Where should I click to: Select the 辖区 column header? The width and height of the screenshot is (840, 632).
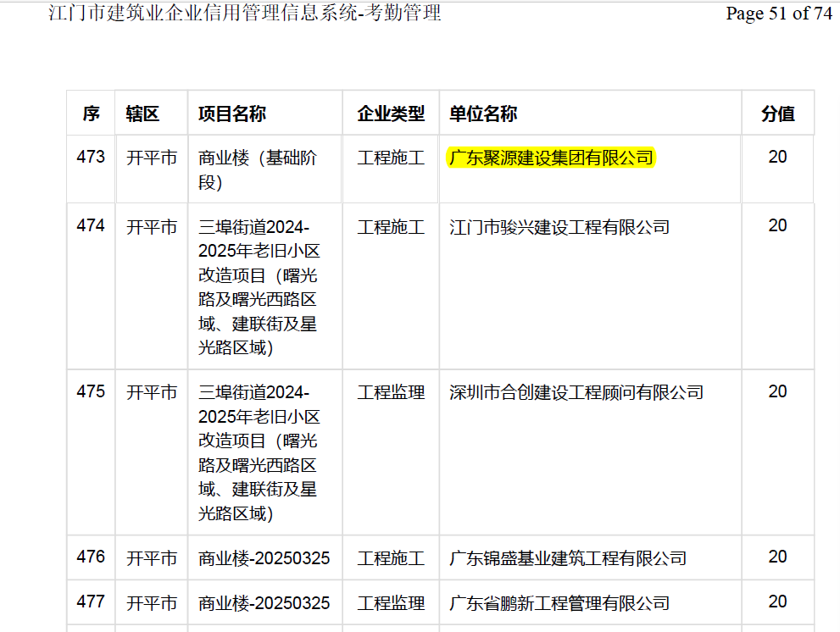tap(142, 114)
